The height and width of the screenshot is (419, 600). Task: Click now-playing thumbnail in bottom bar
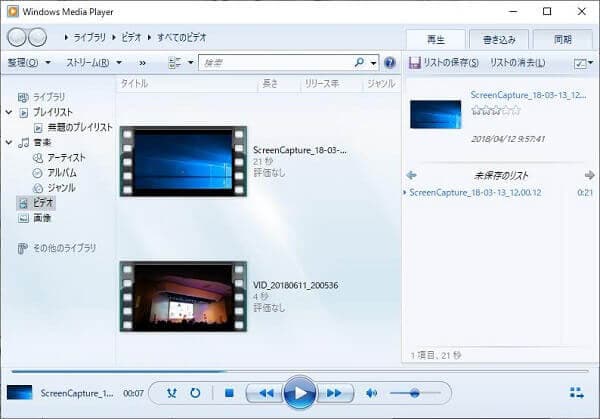point(20,393)
